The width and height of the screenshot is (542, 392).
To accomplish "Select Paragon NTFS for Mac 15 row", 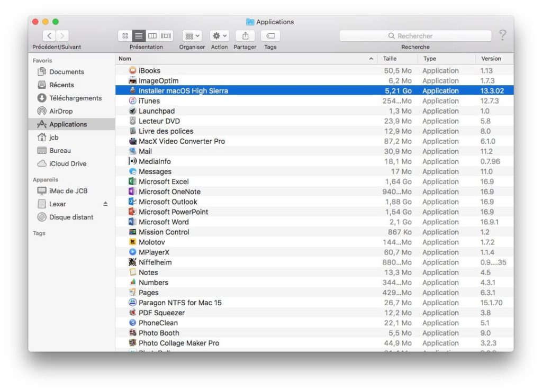I will [x=314, y=303].
